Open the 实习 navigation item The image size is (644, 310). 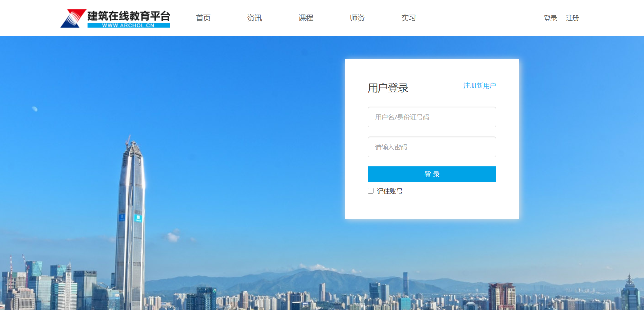tap(408, 18)
